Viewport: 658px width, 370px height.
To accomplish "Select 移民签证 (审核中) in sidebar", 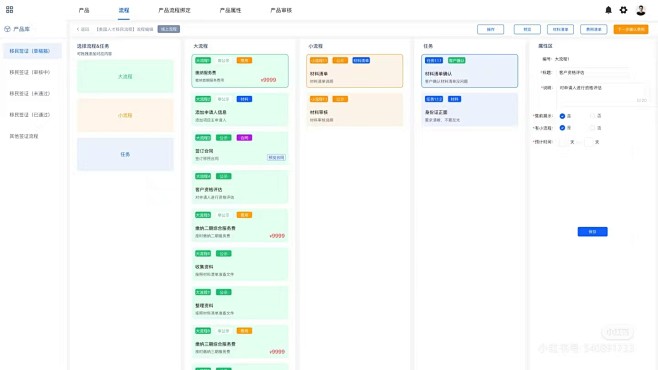I will [30, 72].
